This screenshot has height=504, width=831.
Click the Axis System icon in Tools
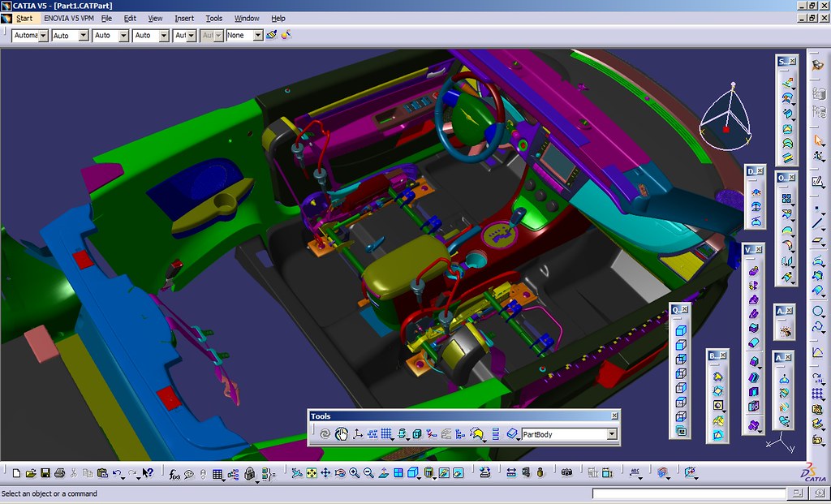[x=358, y=434]
